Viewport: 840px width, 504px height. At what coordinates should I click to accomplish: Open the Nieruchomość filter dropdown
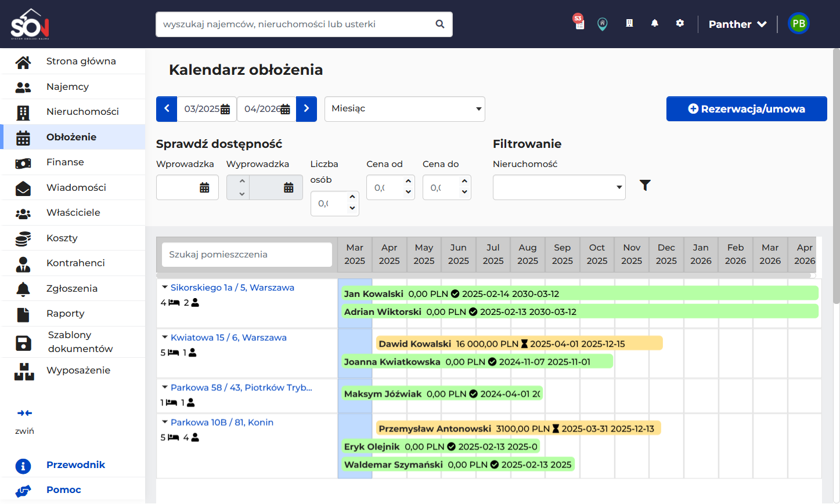pos(559,187)
